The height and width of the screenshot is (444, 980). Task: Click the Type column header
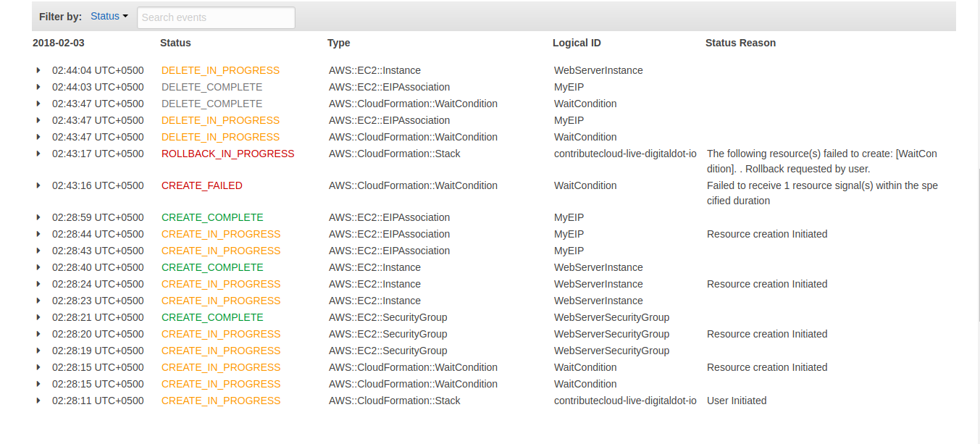(x=338, y=43)
